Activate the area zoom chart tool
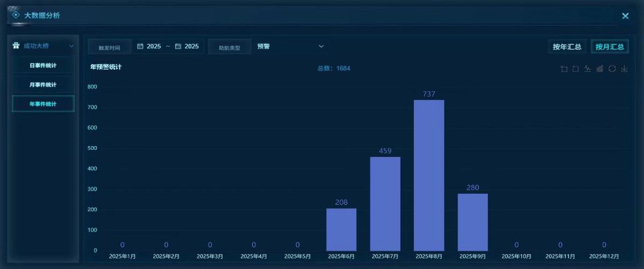 [564, 69]
